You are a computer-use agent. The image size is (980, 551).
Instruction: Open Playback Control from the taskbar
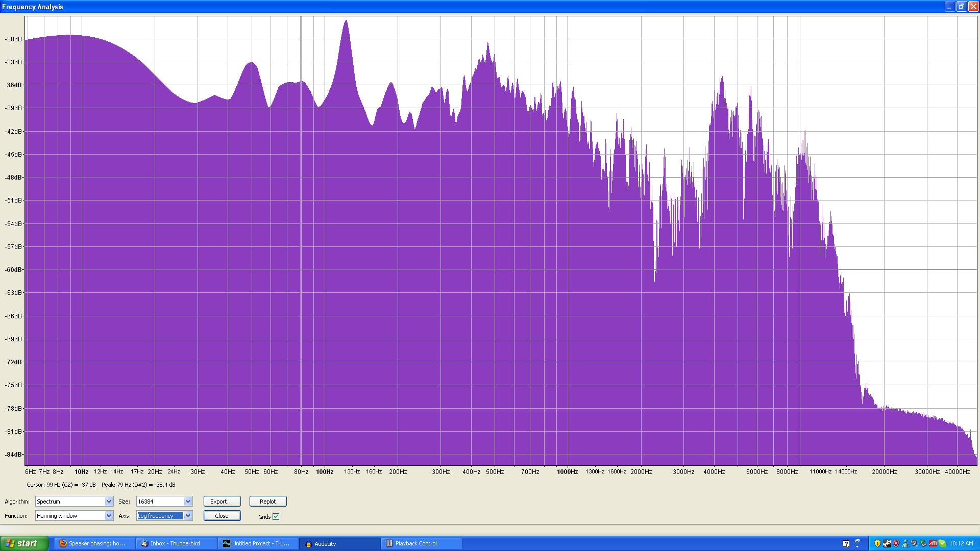click(421, 543)
